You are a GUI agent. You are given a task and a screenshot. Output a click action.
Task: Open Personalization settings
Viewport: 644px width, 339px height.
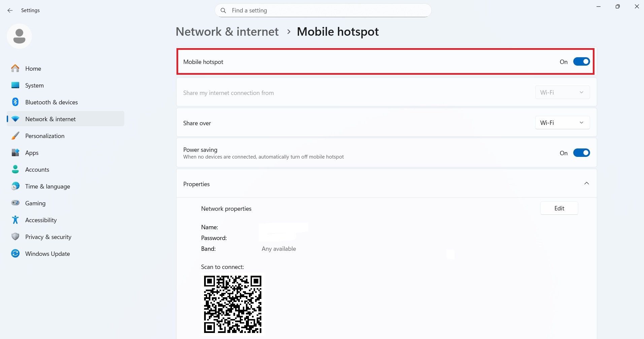[45, 136]
